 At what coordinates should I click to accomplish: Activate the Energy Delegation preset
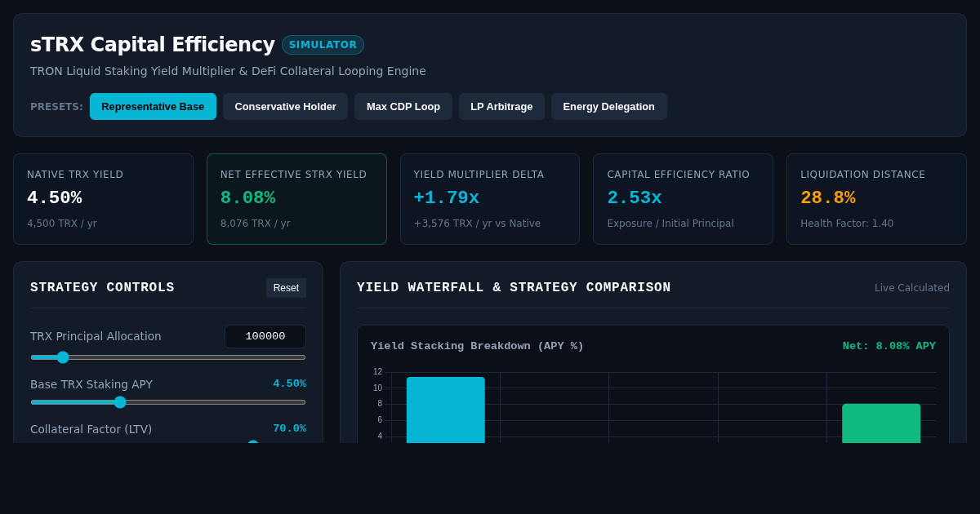pyautogui.click(x=608, y=106)
